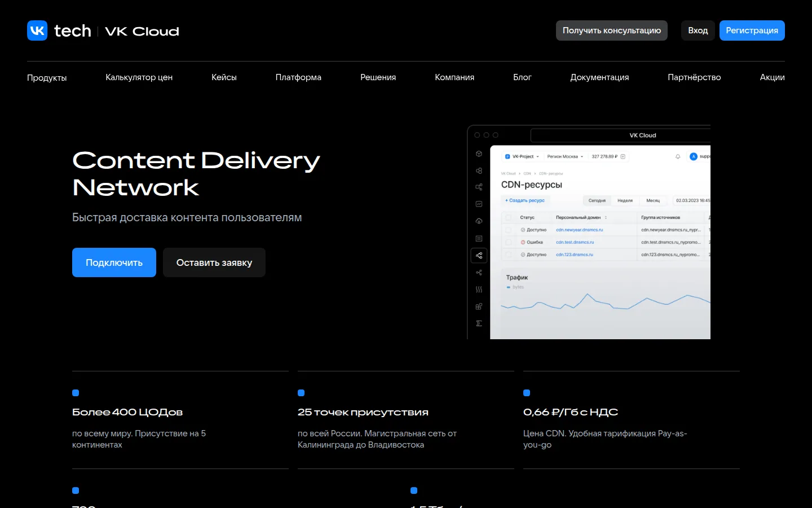Image resolution: width=812 pixels, height=508 pixels.
Task: Open the Продукты menu
Action: (47, 77)
